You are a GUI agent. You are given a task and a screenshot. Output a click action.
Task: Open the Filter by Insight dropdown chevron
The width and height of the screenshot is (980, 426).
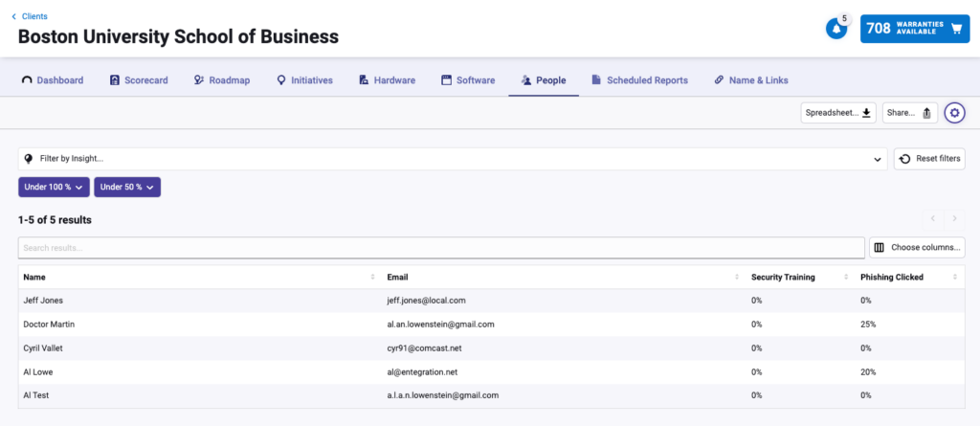877,160
